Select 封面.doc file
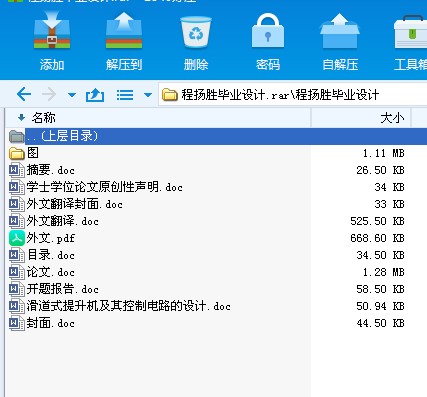 (51, 323)
